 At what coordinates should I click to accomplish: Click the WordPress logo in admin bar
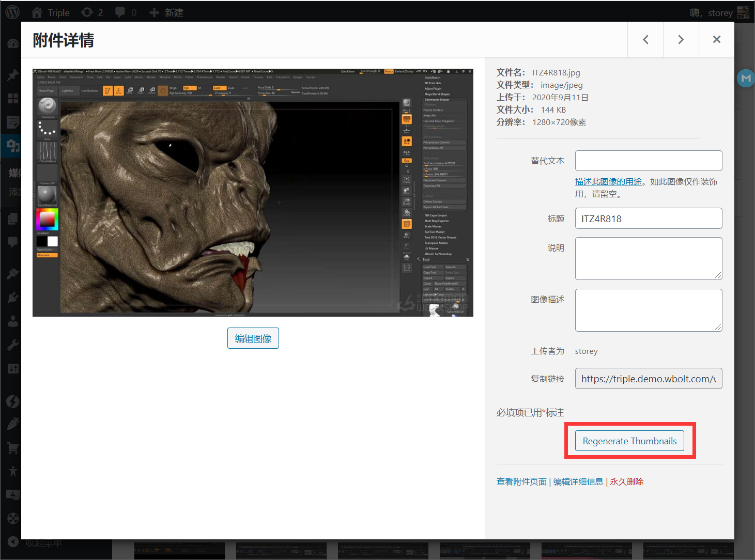click(x=12, y=12)
